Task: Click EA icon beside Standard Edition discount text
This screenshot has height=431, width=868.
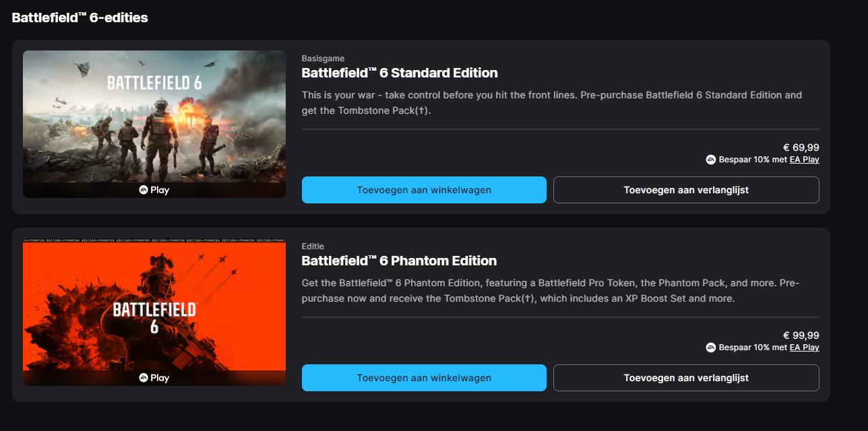Action: (710, 160)
